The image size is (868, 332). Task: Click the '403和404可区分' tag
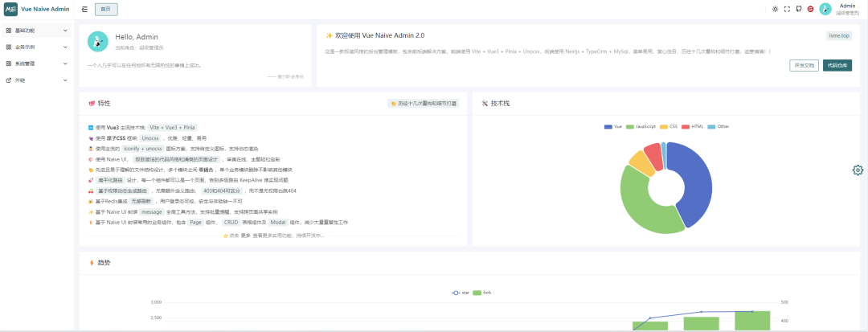(x=222, y=191)
